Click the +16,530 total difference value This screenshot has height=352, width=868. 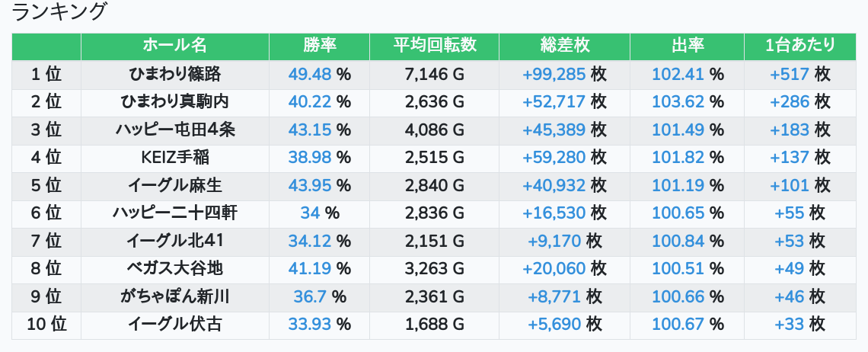tap(554, 213)
